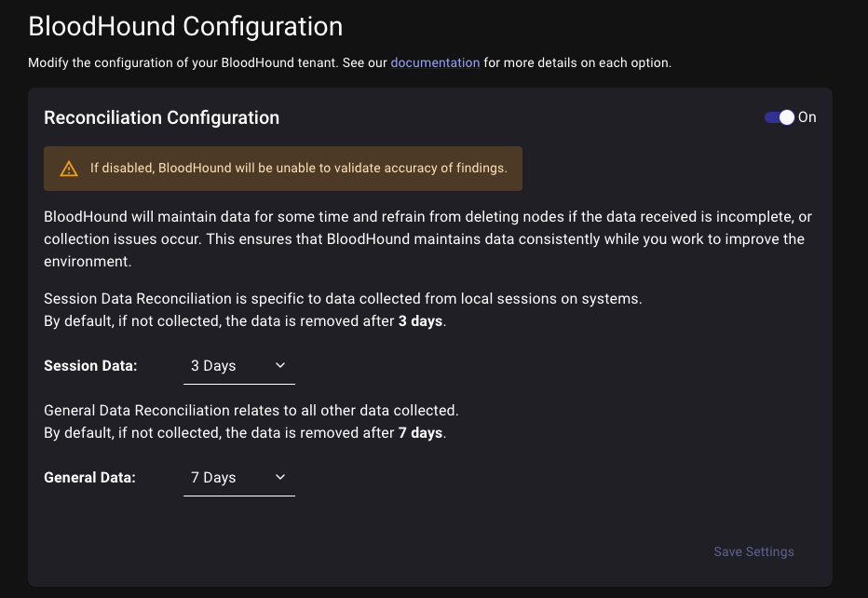Click the chevron arrow next to 3 Days
868x598 pixels.
point(280,366)
